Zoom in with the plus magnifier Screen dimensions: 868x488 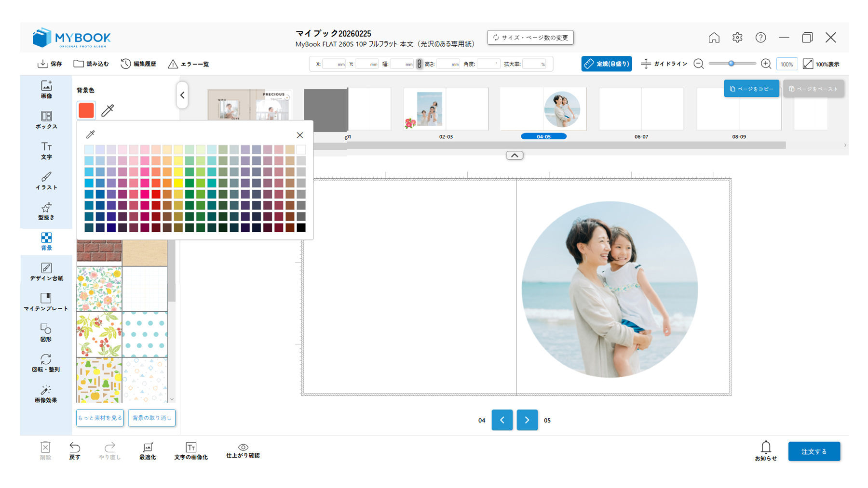(766, 64)
